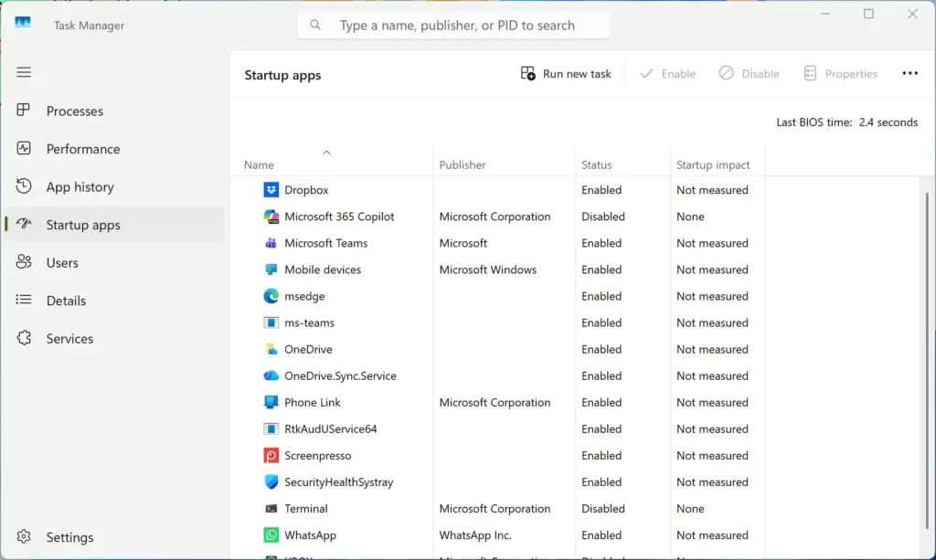Click the Terminal name text

click(x=305, y=508)
